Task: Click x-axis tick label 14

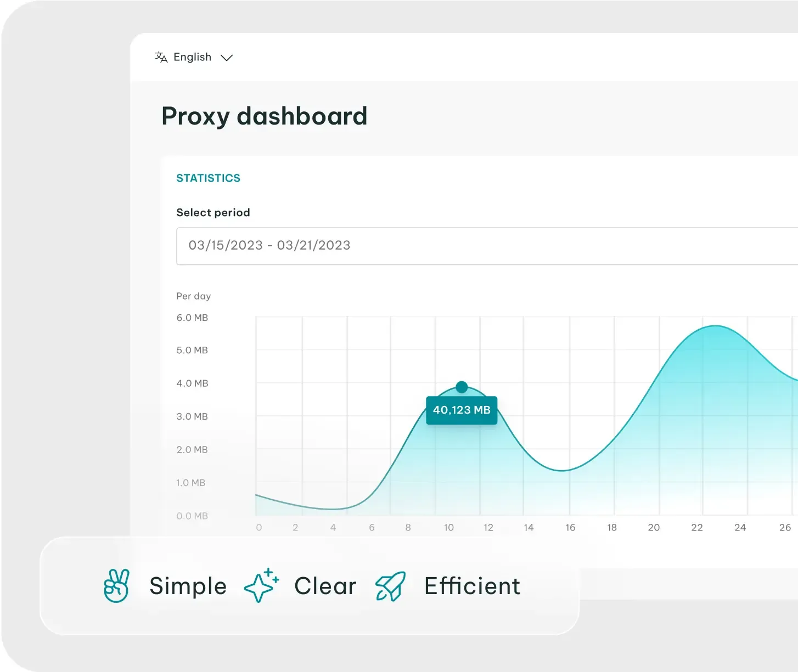Action: point(529,528)
